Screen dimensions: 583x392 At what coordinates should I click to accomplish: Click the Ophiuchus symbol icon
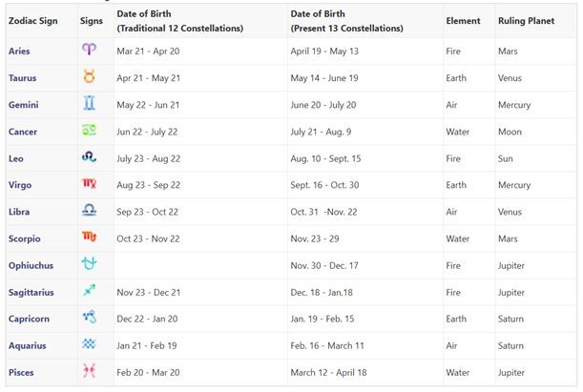(89, 264)
